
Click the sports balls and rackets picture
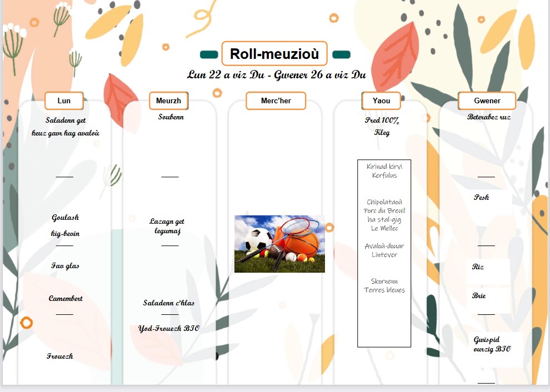(279, 244)
